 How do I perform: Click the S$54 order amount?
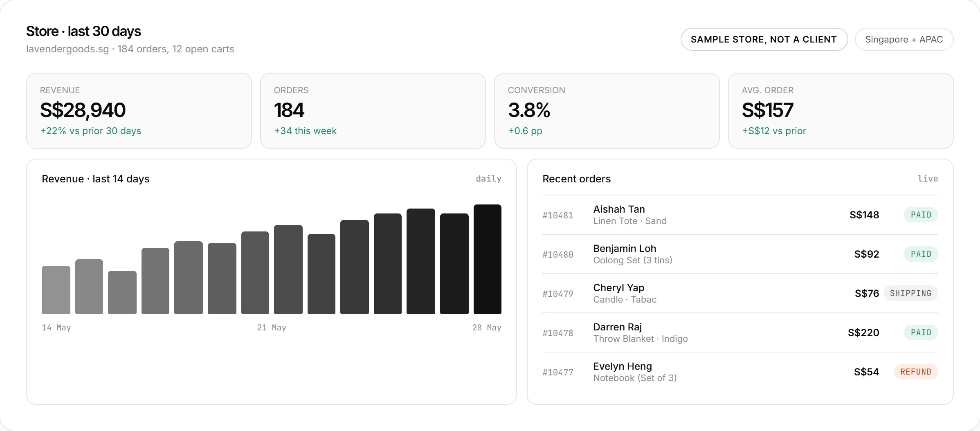pos(866,372)
